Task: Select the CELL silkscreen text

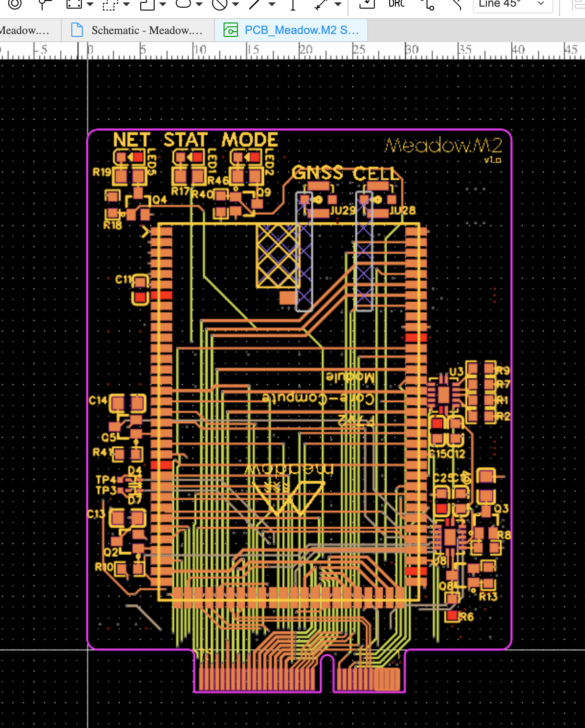Action: 376,174
